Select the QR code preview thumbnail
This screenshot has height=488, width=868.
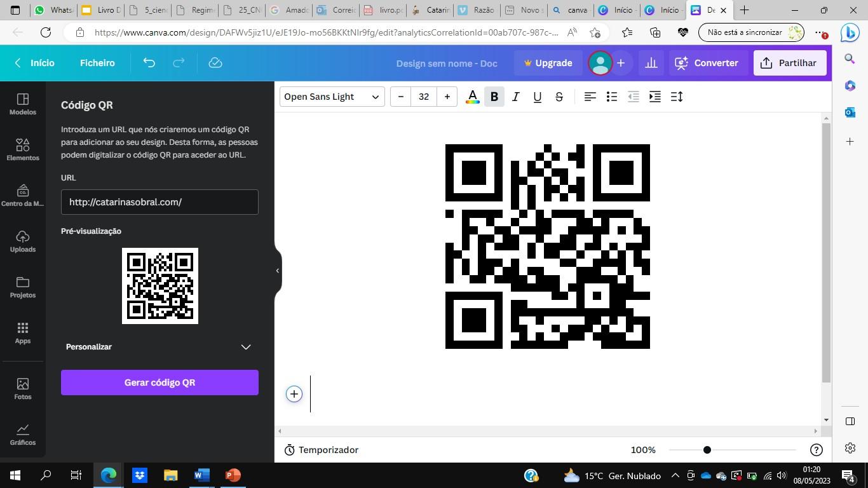pos(160,286)
